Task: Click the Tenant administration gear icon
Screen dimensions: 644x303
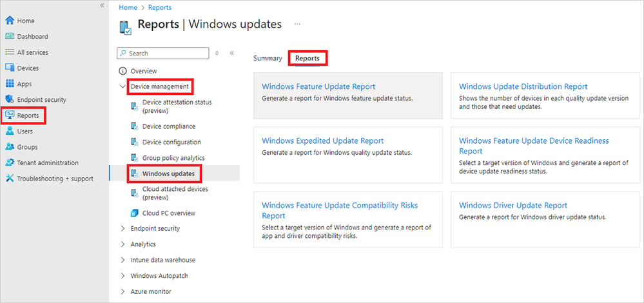Action: point(10,162)
